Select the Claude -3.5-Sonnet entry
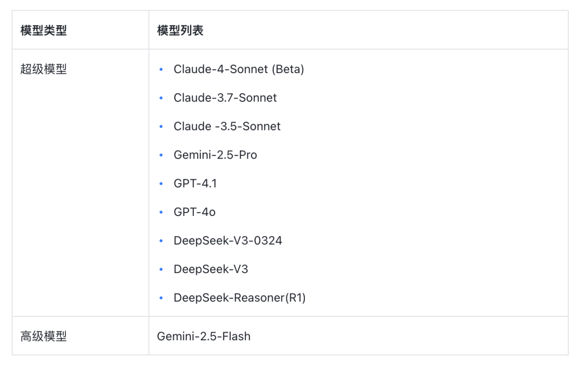Image resolution: width=588 pixels, height=368 pixels. 227,126
